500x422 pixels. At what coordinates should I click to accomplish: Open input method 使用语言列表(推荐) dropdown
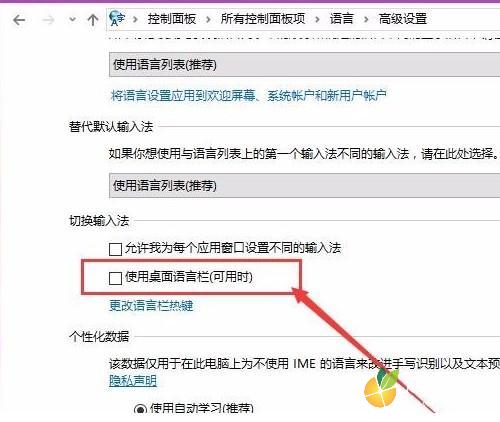coord(304,186)
